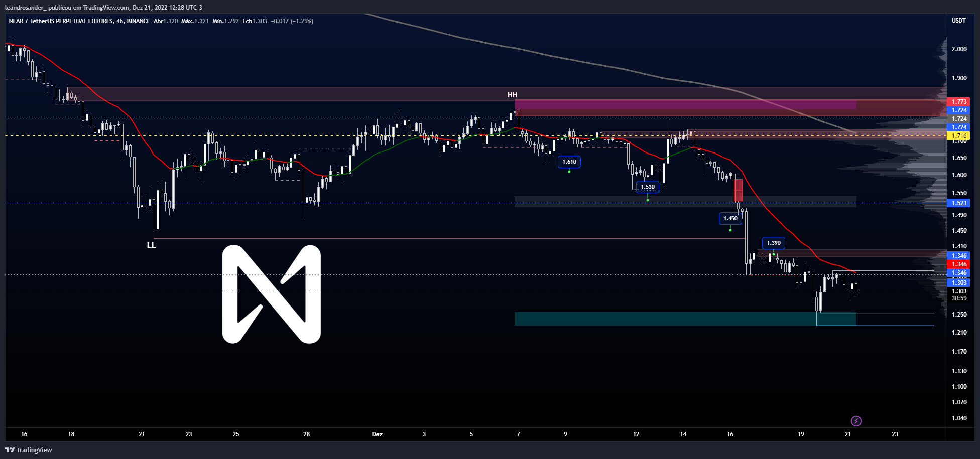
Task: Click the red 1.346 price tag
Action: coord(958,264)
